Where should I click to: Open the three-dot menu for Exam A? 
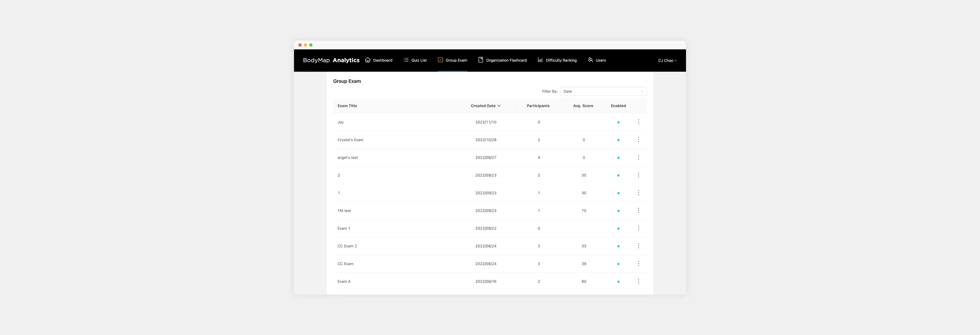[x=639, y=281]
